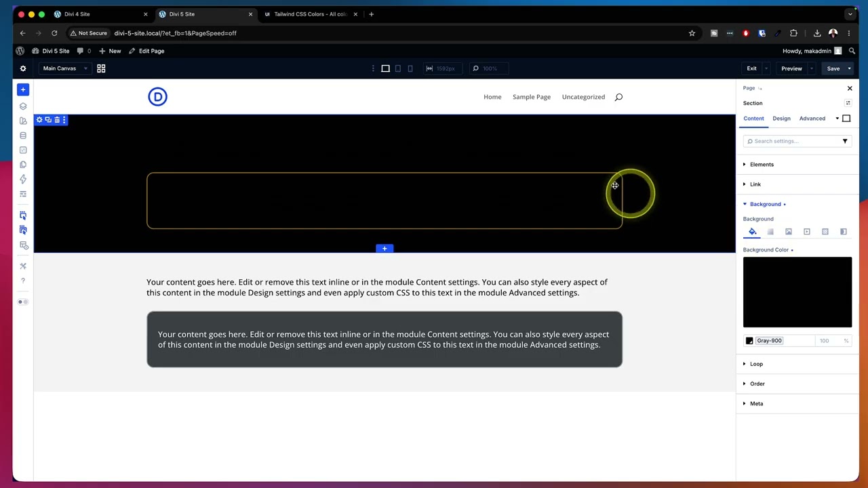868x488 pixels.
Task: Click the blue add row plus below the section
Action: point(384,249)
